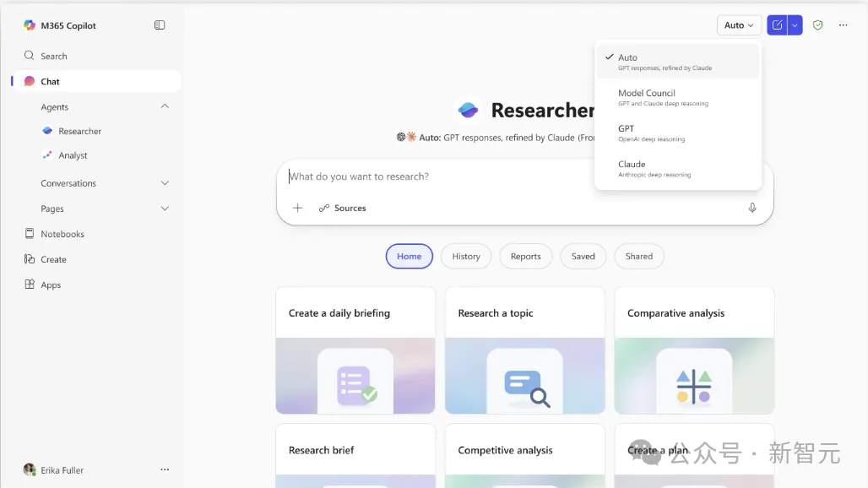Open the Researcher agent in the sidebar
868x488 pixels.
click(79, 132)
